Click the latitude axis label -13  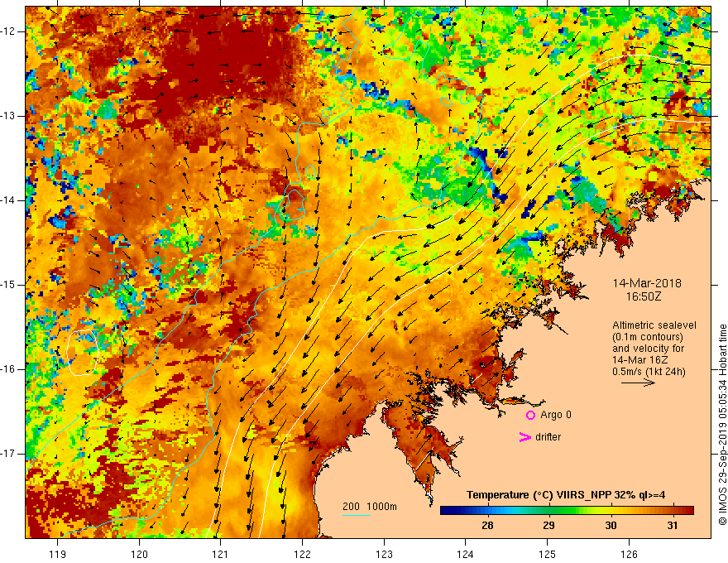tap(8, 116)
